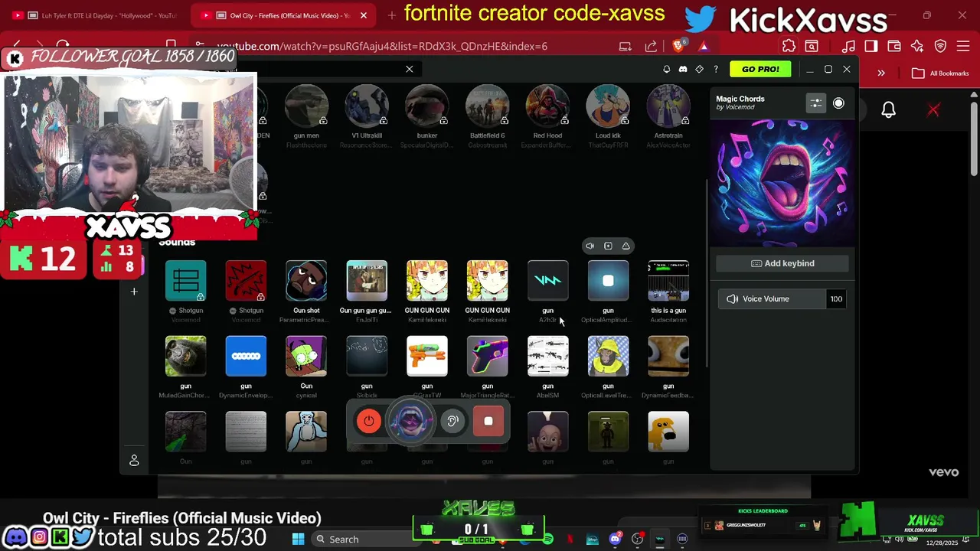Screen dimensions: 980x551
Task: Open the profile icon in Voicemod left sidebar
Action: pyautogui.click(x=134, y=460)
